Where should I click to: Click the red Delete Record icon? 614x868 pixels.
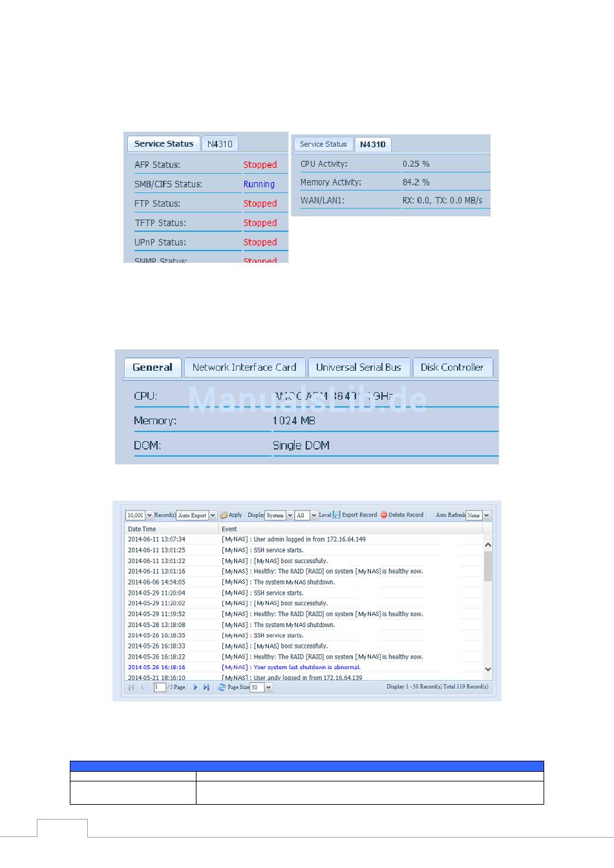(x=384, y=515)
